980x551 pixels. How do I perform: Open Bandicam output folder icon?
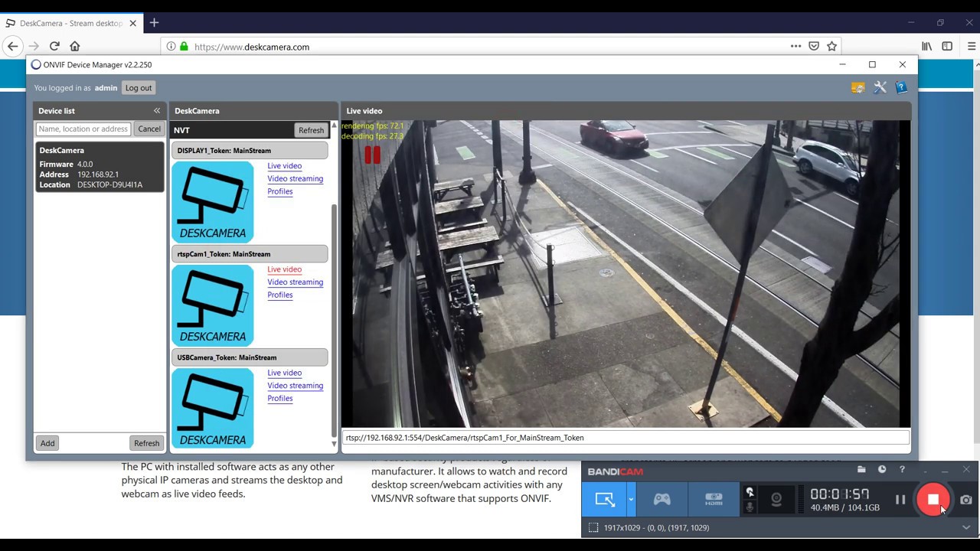[861, 469]
